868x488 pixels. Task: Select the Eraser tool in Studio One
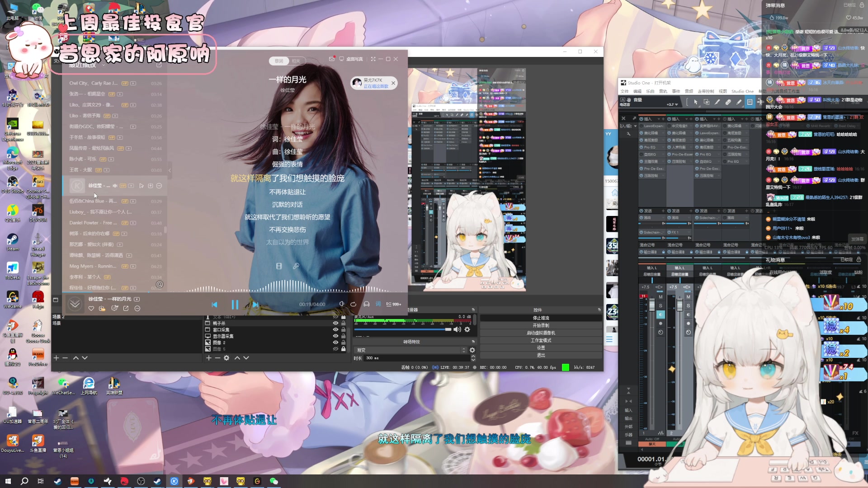728,102
